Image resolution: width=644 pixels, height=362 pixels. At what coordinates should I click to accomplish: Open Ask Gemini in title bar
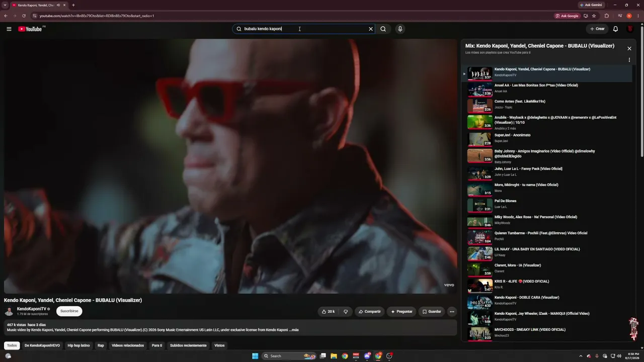pos(591,5)
